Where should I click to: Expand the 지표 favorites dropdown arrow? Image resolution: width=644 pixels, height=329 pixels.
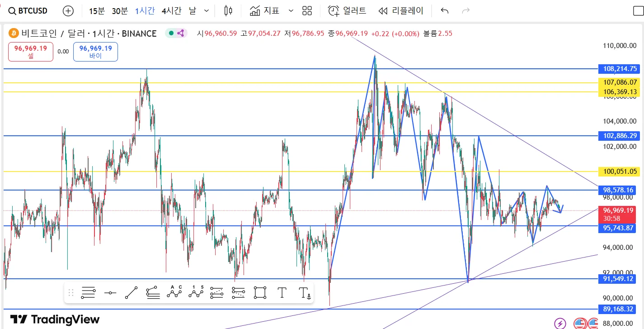[291, 11]
